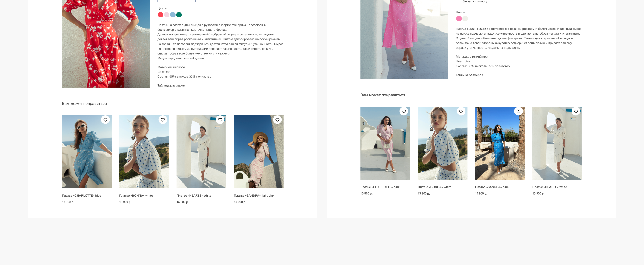Screen dimensions: 644x265
Task: Favorite the CHARLOTTE blue dress heart icon
Action: click(105, 120)
